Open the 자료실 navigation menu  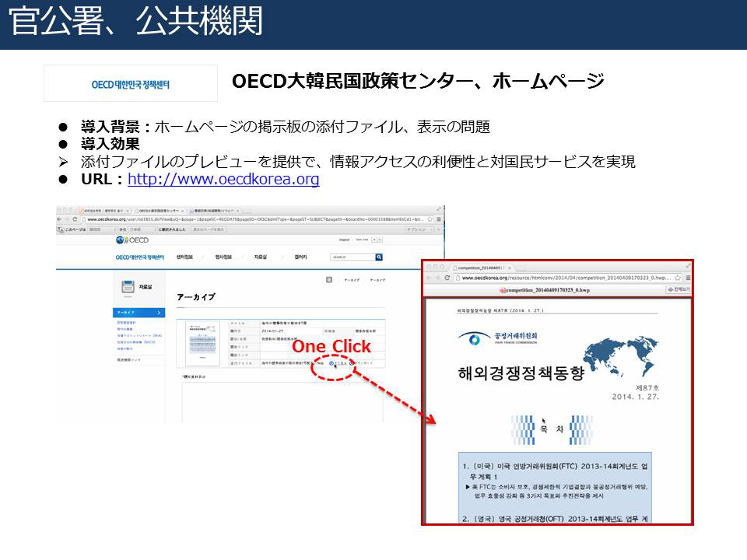pyautogui.click(x=260, y=257)
